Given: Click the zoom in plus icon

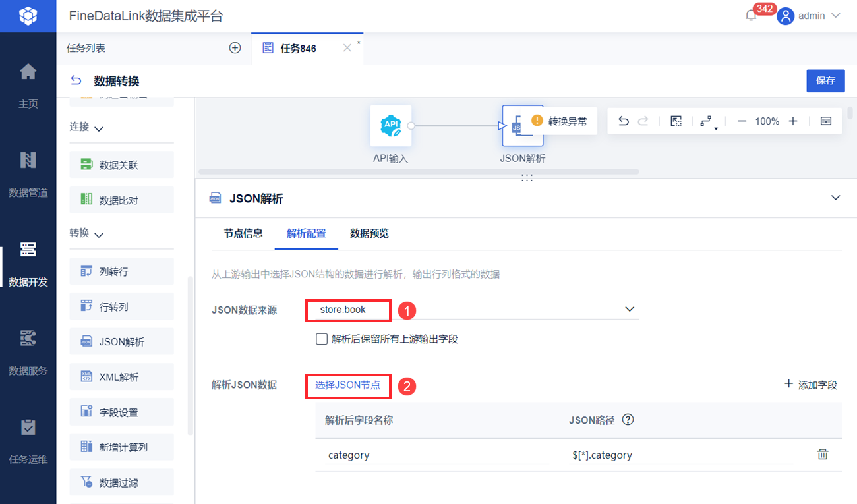Looking at the screenshot, I should 793,121.
